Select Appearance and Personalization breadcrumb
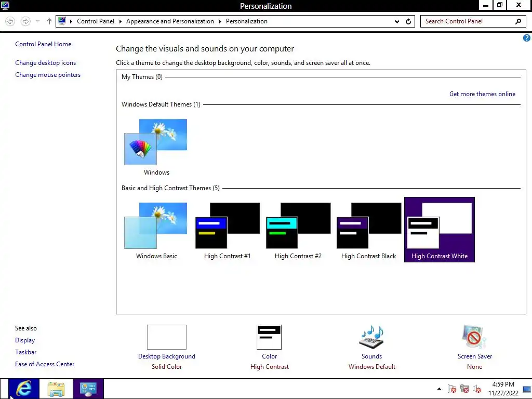532x399 pixels. pos(170,21)
